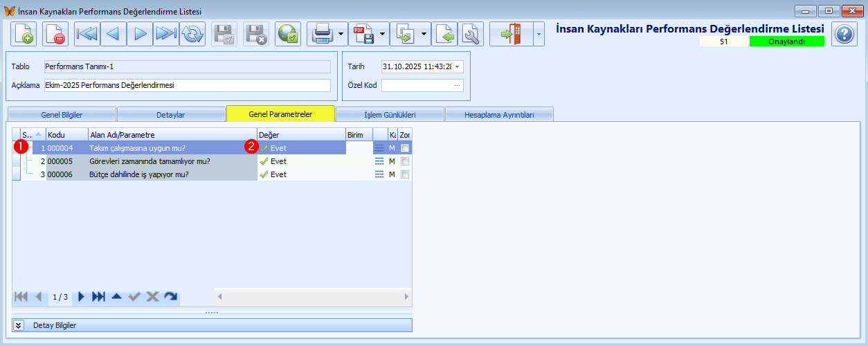The image size is (868, 346).
Task: Toggle the Zor checkbox for row 000004
Action: 405,148
